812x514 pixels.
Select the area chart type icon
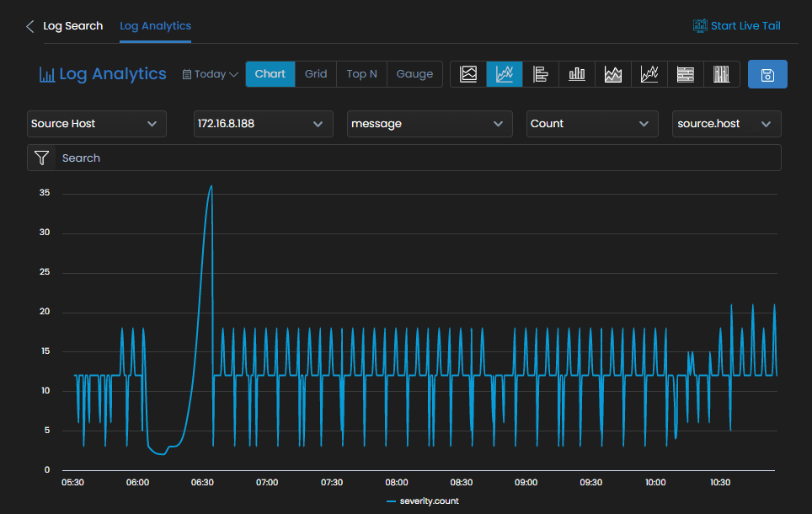468,74
